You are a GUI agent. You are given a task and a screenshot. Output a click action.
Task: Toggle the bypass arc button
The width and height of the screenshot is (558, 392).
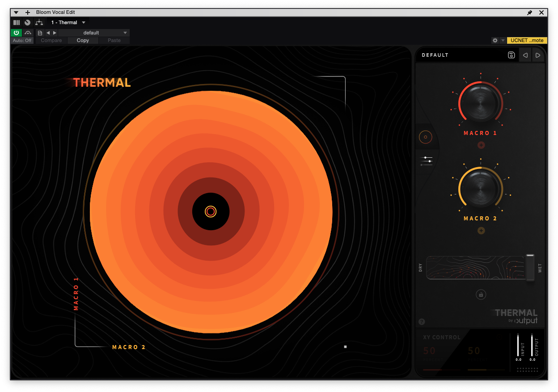pyautogui.click(x=28, y=33)
